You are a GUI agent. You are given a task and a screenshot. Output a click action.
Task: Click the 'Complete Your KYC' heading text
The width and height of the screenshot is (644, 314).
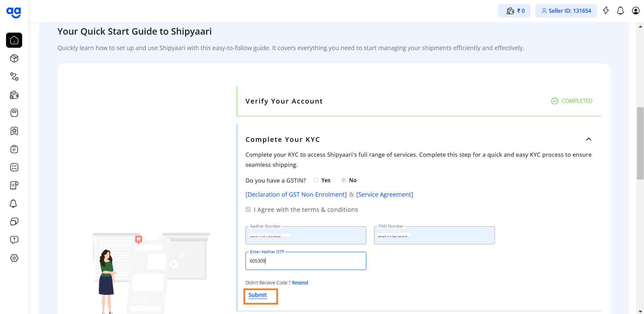[x=283, y=140]
